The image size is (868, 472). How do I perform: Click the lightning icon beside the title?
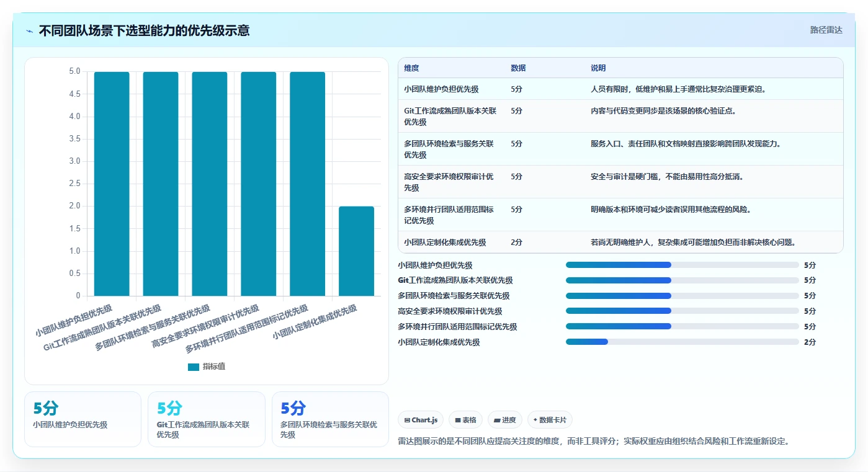(30, 31)
